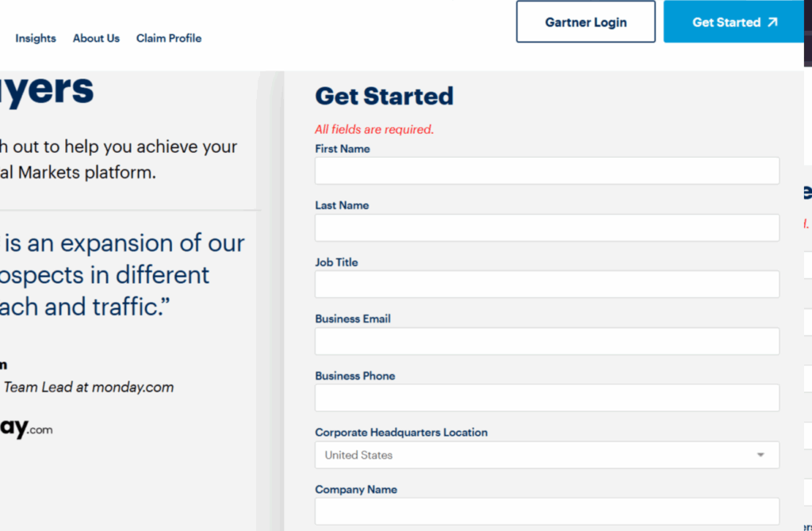
Task: Click the 'All fields are required.' text
Action: (374, 129)
